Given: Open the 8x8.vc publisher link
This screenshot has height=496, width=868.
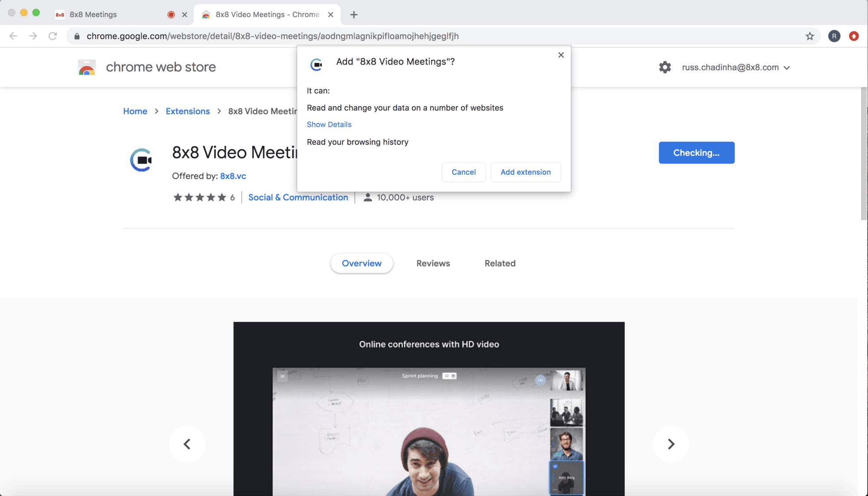Looking at the screenshot, I should [x=233, y=176].
